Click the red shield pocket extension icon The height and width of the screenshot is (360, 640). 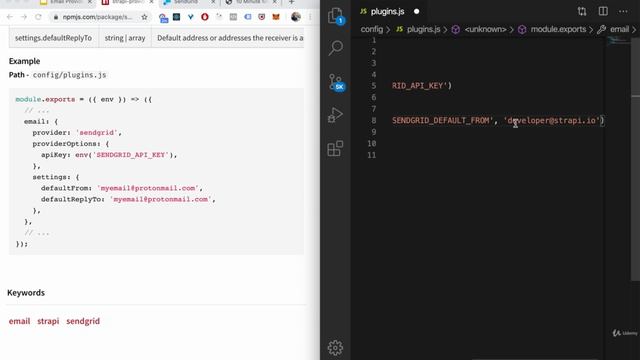click(x=262, y=17)
